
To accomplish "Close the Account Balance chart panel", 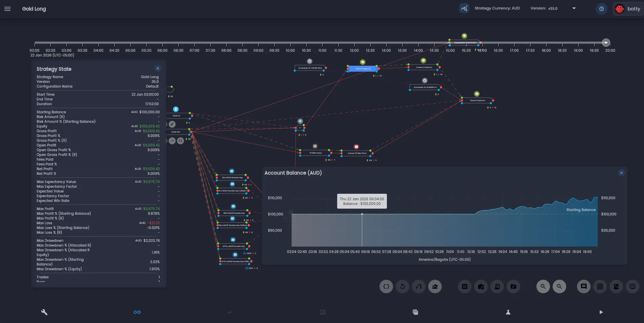I will click(621, 173).
